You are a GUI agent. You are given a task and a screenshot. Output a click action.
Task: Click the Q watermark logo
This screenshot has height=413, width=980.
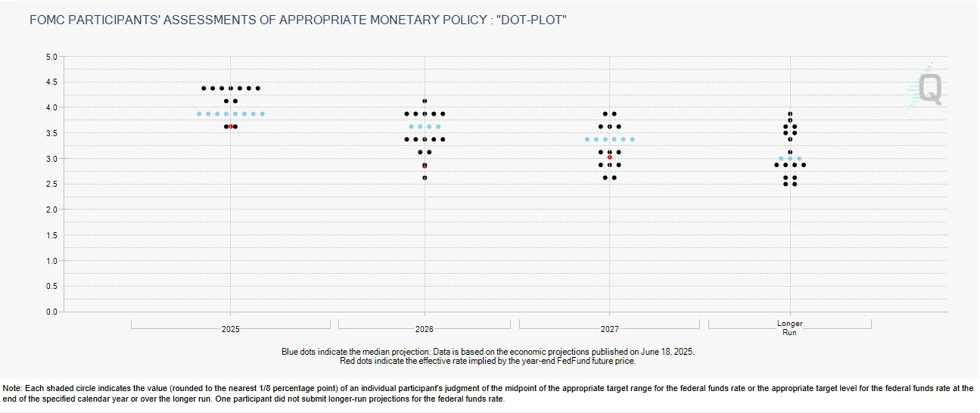click(x=929, y=89)
